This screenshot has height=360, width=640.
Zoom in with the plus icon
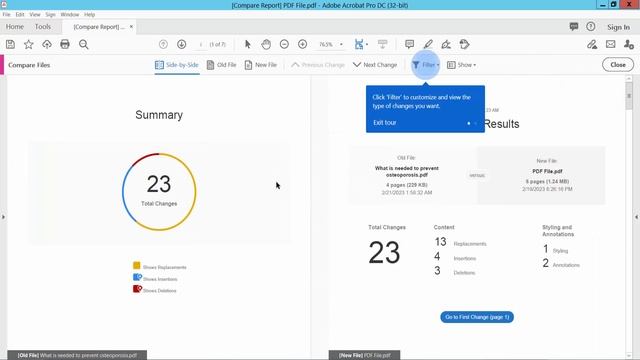click(x=302, y=44)
